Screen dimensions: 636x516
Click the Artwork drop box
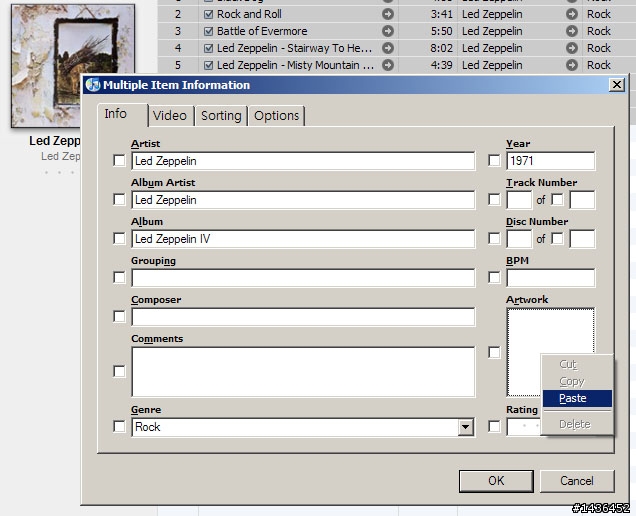click(x=550, y=352)
